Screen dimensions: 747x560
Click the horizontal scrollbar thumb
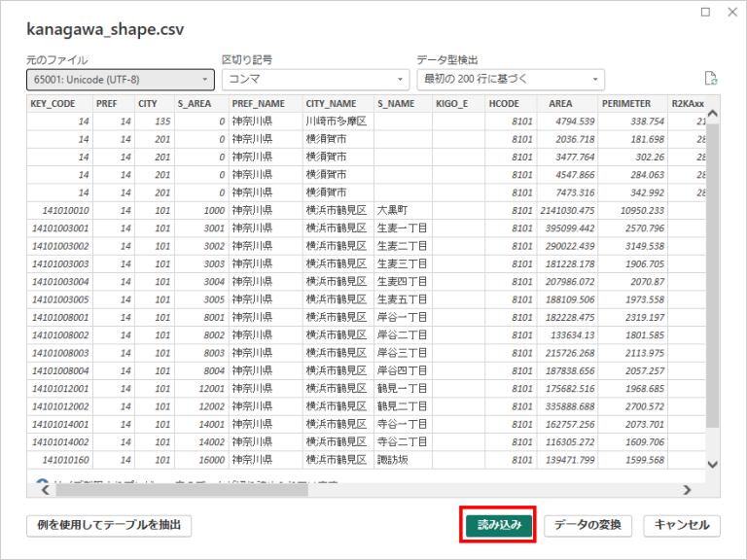[182, 490]
